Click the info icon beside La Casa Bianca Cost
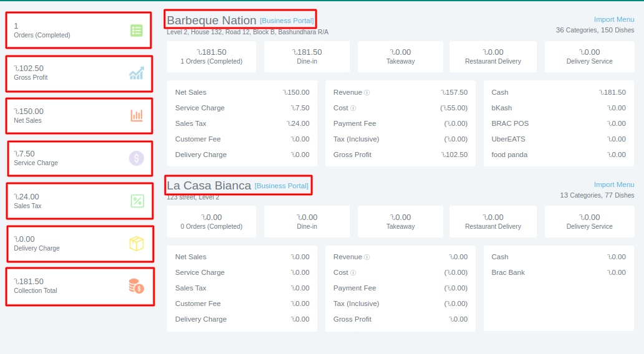Screen dimensions: 644x354 (353, 273)
